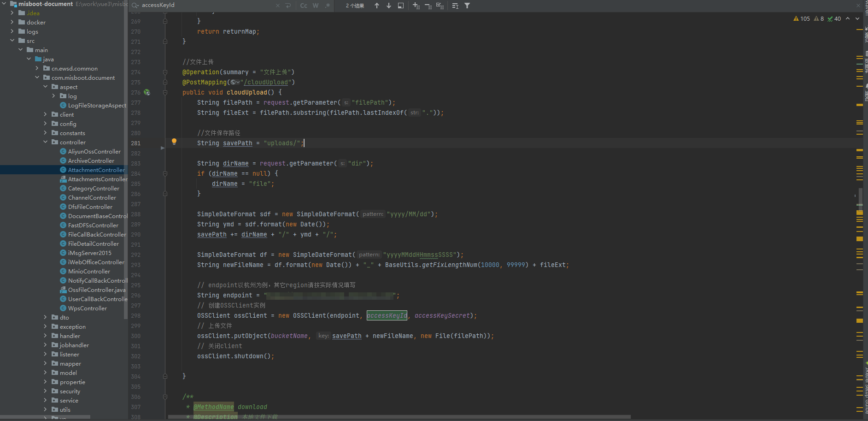The width and height of the screenshot is (868, 421).
Task: Click the 8 weak warnings indicator
Action: [x=819, y=19]
